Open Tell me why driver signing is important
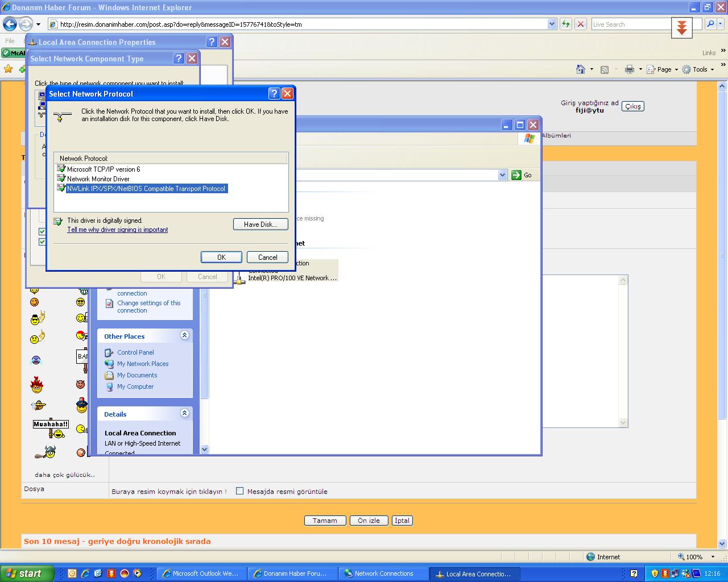The width and height of the screenshot is (728, 582). [117, 230]
